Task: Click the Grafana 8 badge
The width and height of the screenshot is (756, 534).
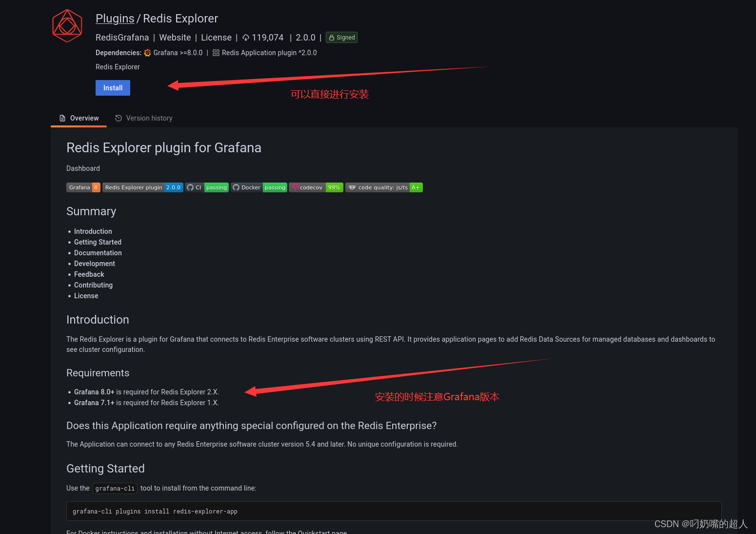Action: tap(83, 187)
